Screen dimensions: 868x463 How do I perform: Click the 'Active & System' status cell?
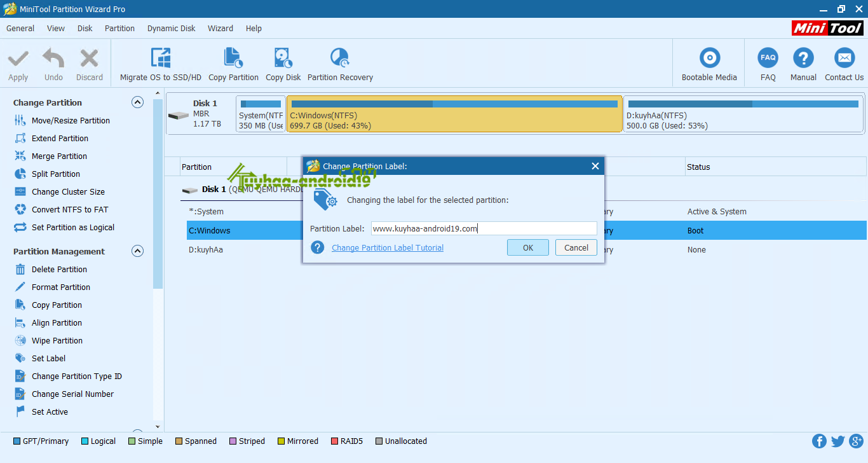pos(717,212)
